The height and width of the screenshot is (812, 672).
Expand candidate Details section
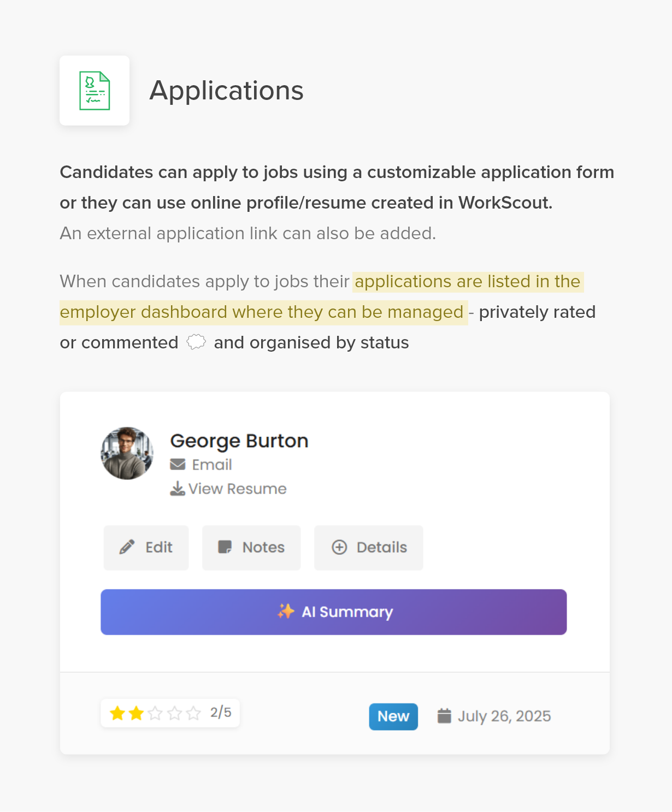pyautogui.click(x=369, y=548)
